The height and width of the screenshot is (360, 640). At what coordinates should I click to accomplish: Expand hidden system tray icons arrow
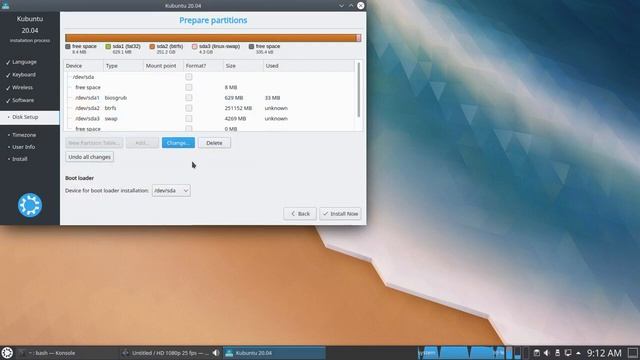[x=578, y=353]
